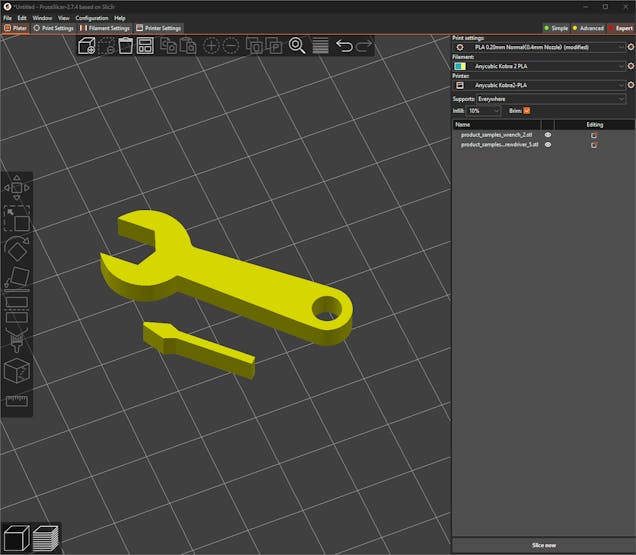Image resolution: width=636 pixels, height=555 pixels.
Task: Select the Paint-on supports tool
Action: pyautogui.click(x=17, y=340)
